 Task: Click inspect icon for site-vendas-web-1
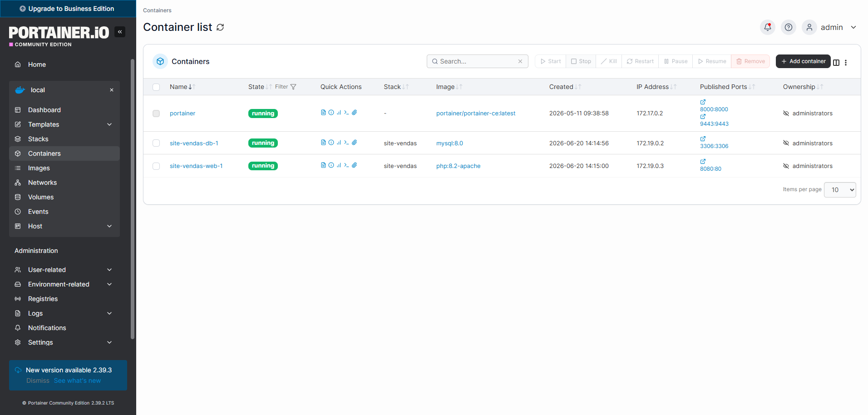coord(331,165)
